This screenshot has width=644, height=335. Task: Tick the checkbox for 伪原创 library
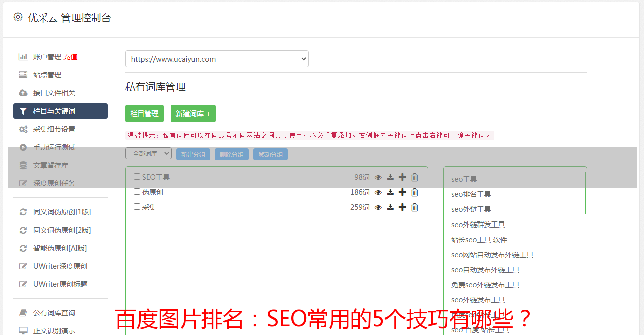coord(137,192)
